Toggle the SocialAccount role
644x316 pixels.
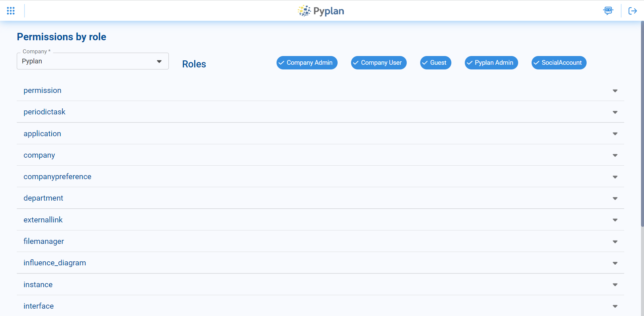[x=558, y=62]
